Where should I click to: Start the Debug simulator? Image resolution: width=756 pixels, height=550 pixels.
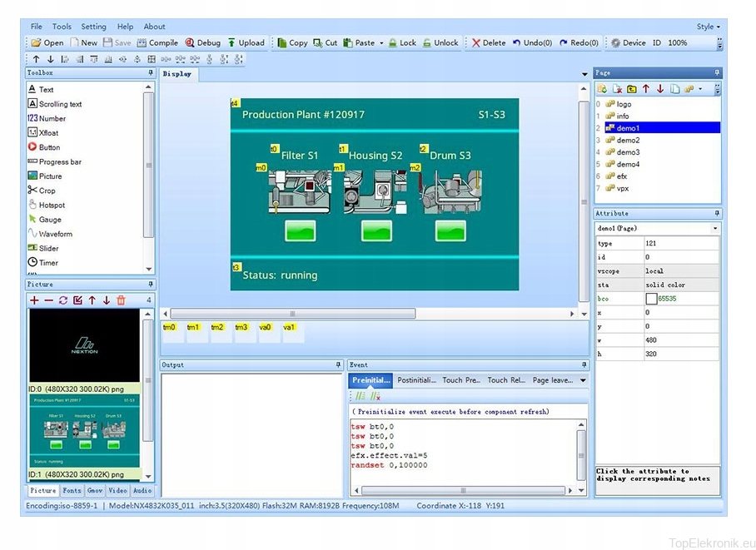(x=202, y=42)
